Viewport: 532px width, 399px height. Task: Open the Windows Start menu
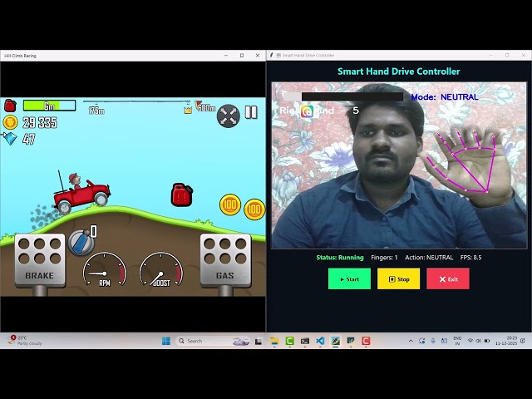[166, 341]
